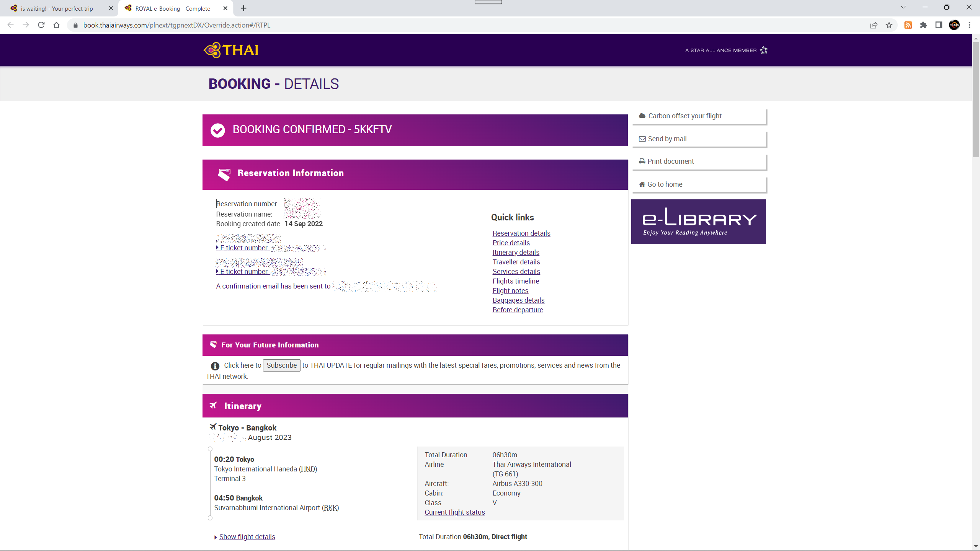Click the info icon beside Click here to
This screenshot has height=551, width=980.
(x=215, y=366)
